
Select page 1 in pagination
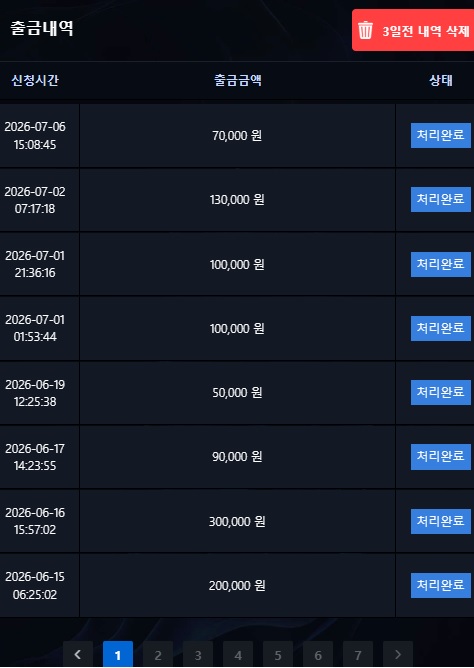pos(118,654)
